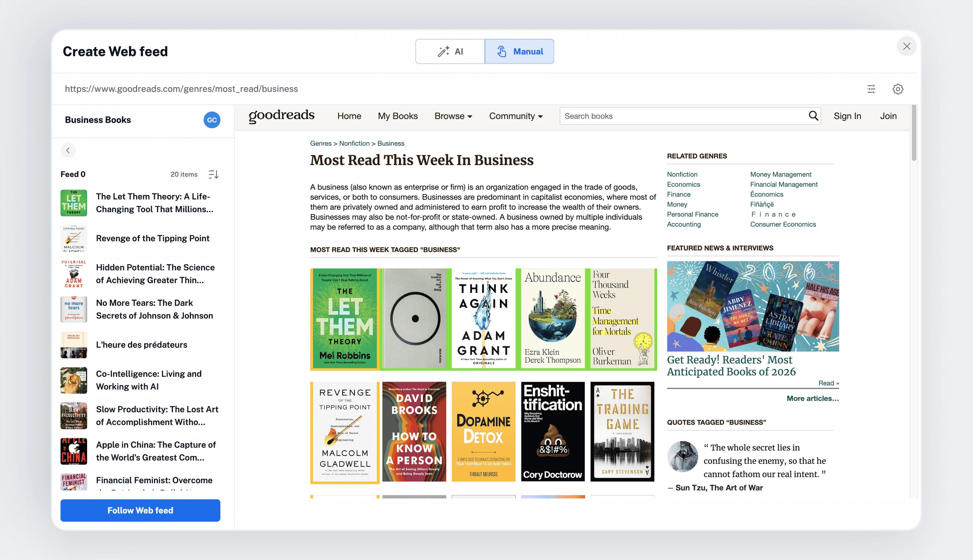Select the Manual mode toggle
Image resolution: width=973 pixels, height=560 pixels.
coord(519,51)
